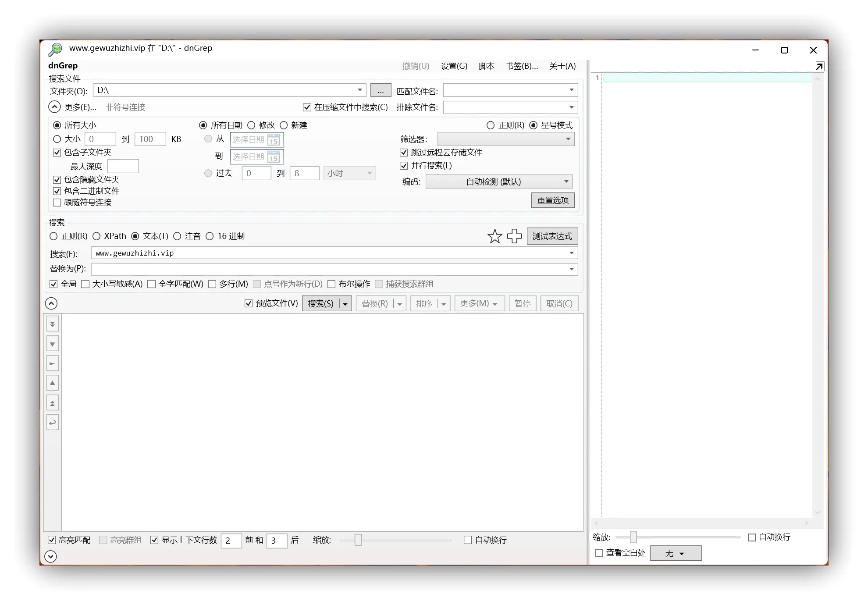The width and height of the screenshot is (868, 605).
Task: Click the collapse-all double-up arrow icon
Action: point(53,403)
